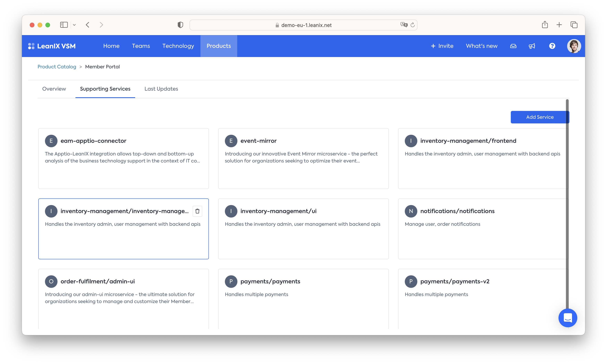Open the inbox tray icon in header

(513, 46)
